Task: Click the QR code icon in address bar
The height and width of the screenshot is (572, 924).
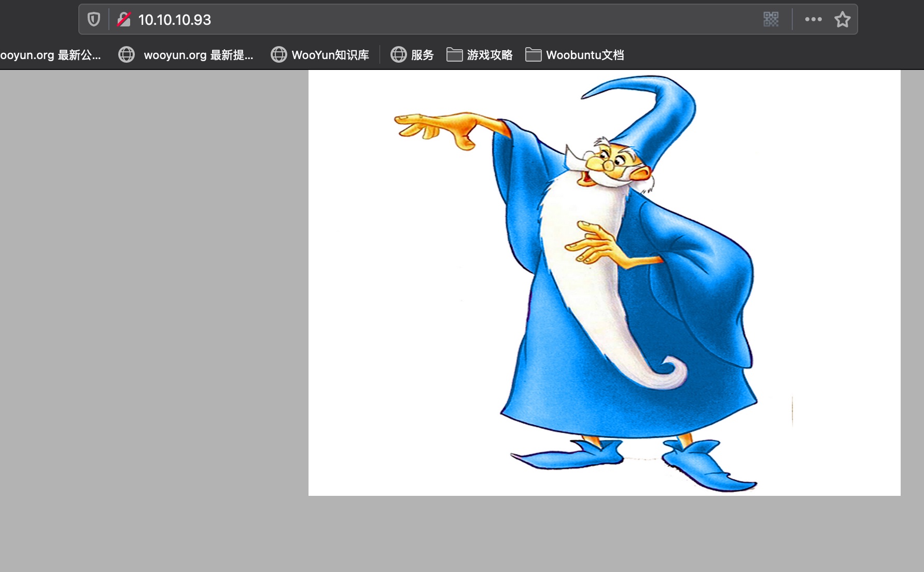Action: click(x=771, y=20)
